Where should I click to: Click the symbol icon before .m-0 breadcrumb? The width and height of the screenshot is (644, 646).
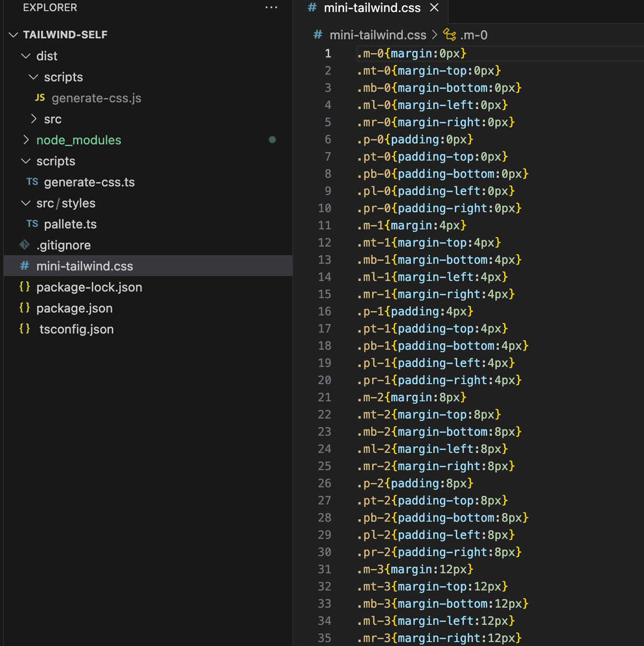pyautogui.click(x=450, y=35)
